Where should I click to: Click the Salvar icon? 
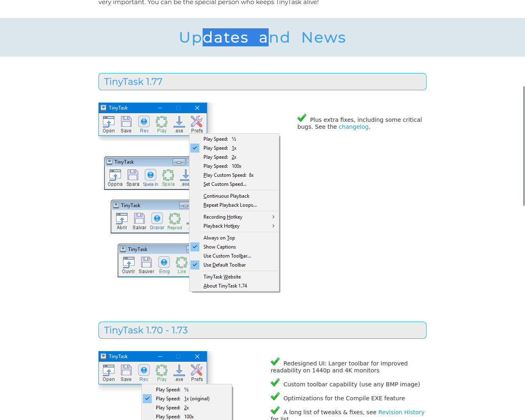[x=139, y=221]
